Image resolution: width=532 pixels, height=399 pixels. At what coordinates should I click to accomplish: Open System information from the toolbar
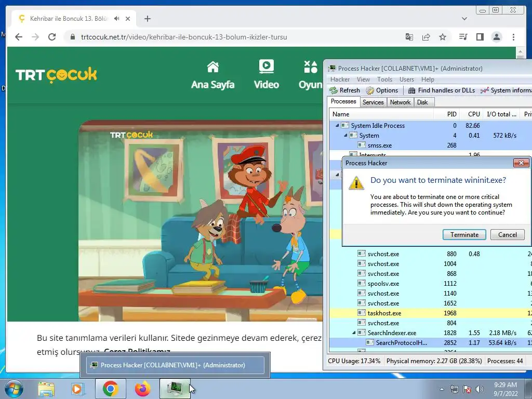[506, 90]
